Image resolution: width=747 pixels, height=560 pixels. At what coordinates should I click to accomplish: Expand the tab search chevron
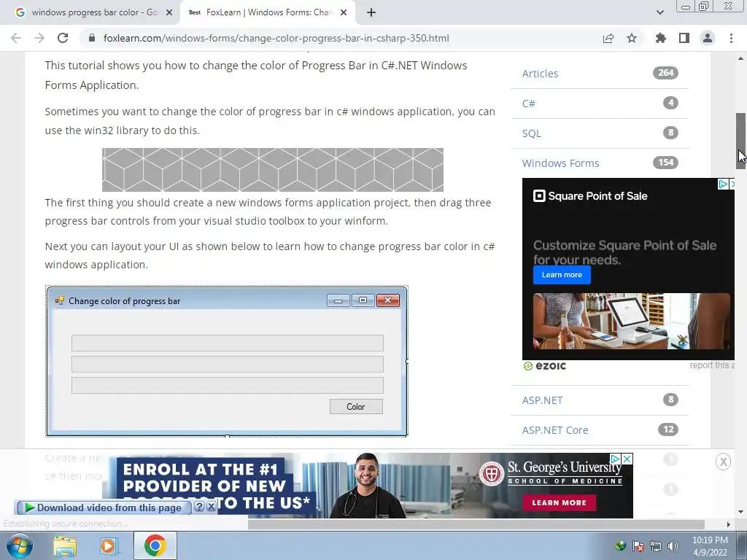[x=659, y=12]
